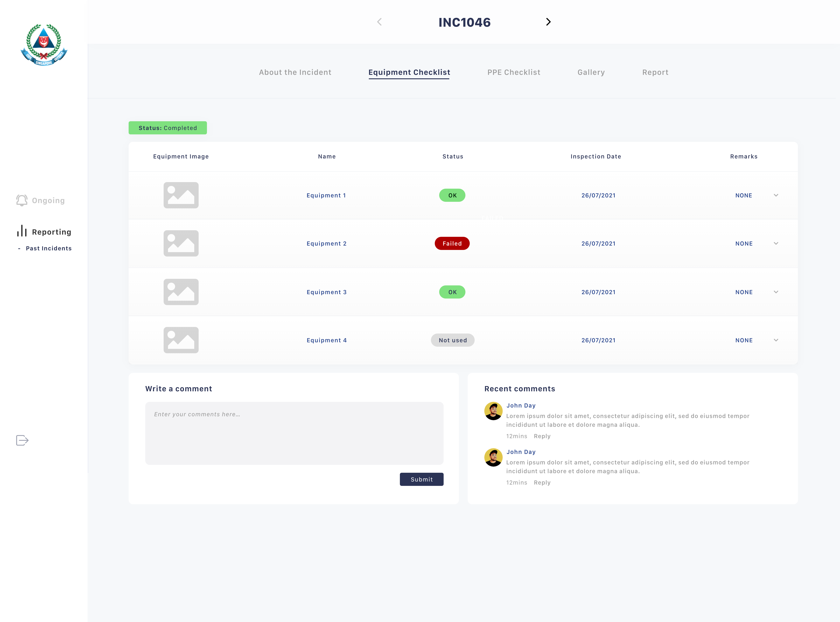Click the INC1046 incident title
This screenshot has width=840, height=622.
coord(464,22)
